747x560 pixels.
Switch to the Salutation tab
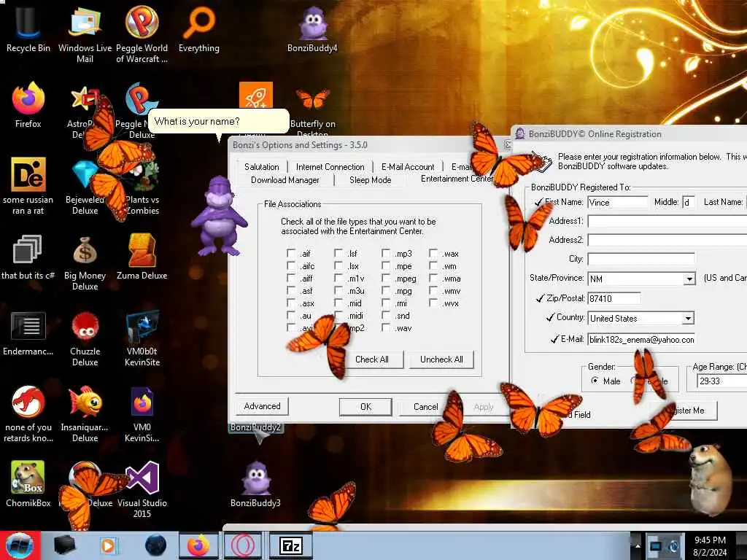click(x=262, y=167)
